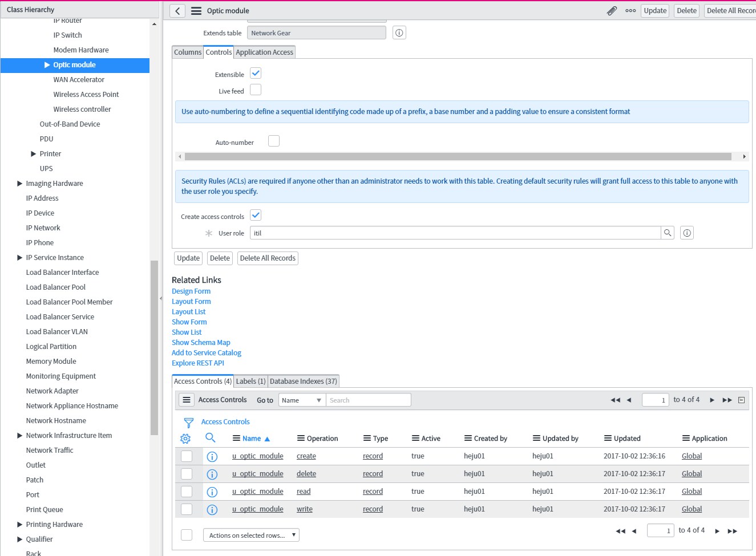This screenshot has height=556, width=756.
Task: Switch to the Columns tab
Action: coord(188,52)
